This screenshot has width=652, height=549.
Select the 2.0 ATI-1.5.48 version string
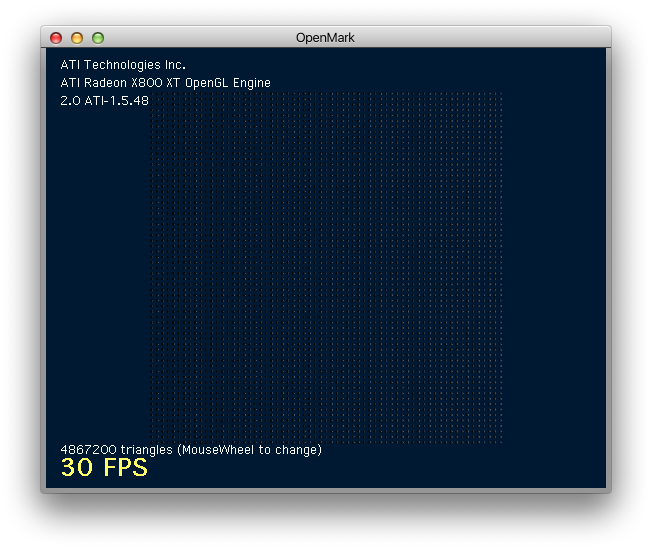(x=104, y=100)
